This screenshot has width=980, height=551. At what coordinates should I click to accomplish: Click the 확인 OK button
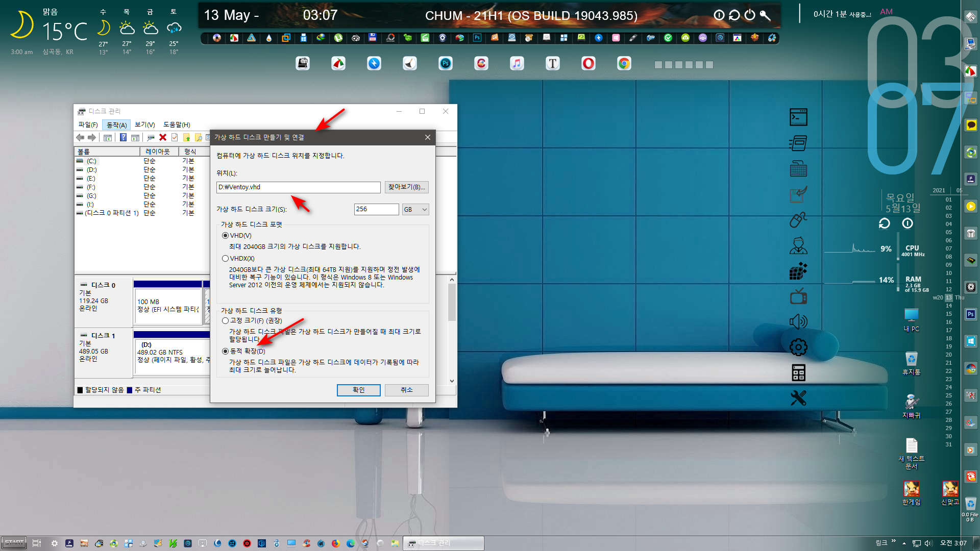click(359, 390)
